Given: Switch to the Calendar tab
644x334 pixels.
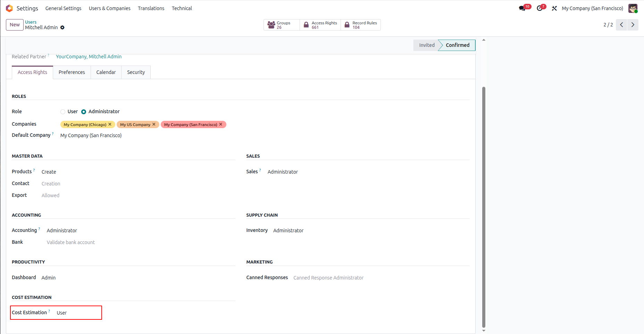Looking at the screenshot, I should [106, 72].
